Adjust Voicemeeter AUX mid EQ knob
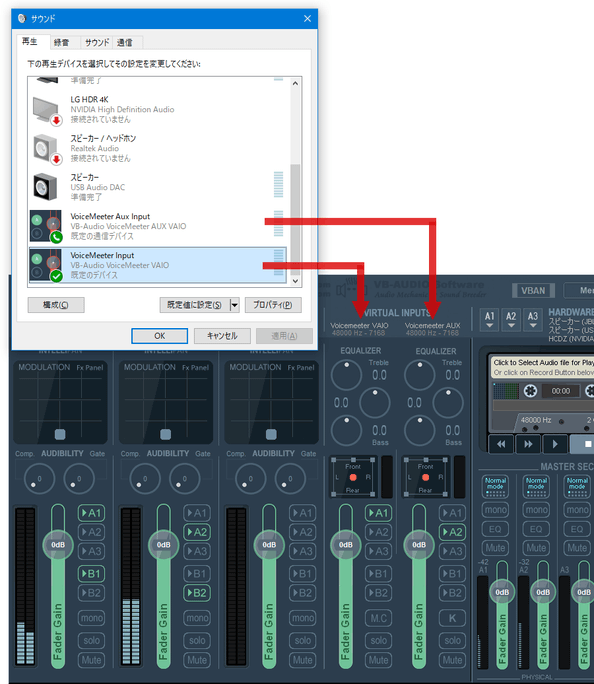 (x=448, y=403)
